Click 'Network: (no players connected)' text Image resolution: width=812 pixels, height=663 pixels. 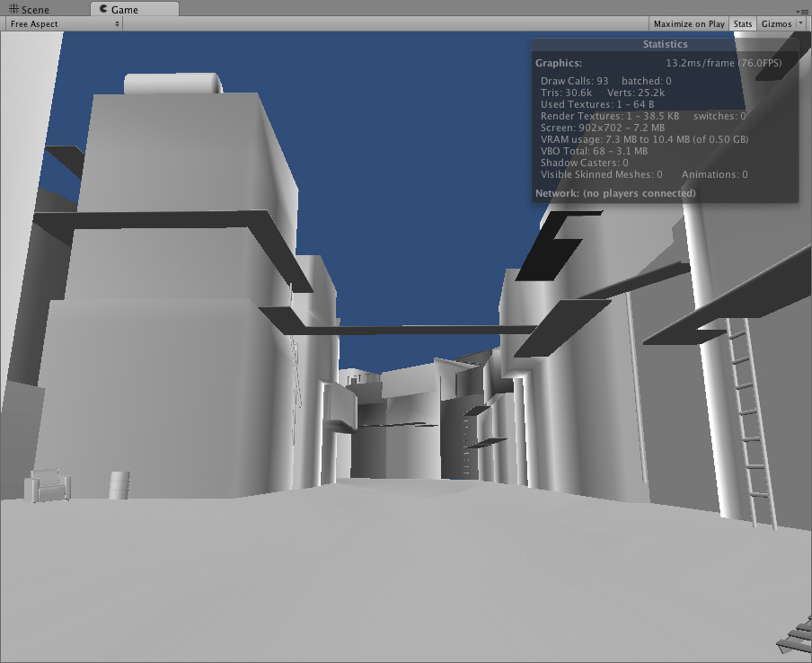615,193
